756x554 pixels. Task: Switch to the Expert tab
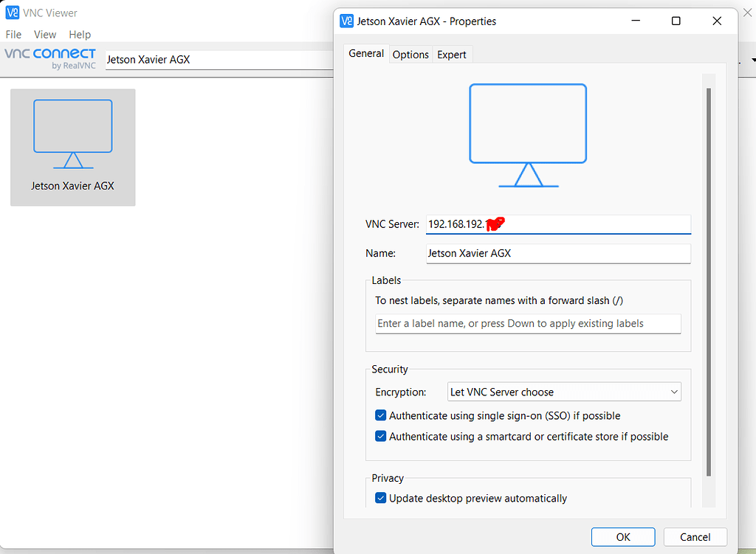pyautogui.click(x=452, y=55)
